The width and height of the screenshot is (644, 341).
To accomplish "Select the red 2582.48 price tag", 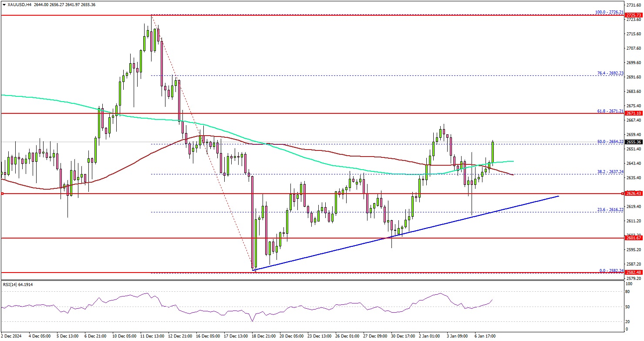I will pos(634,273).
